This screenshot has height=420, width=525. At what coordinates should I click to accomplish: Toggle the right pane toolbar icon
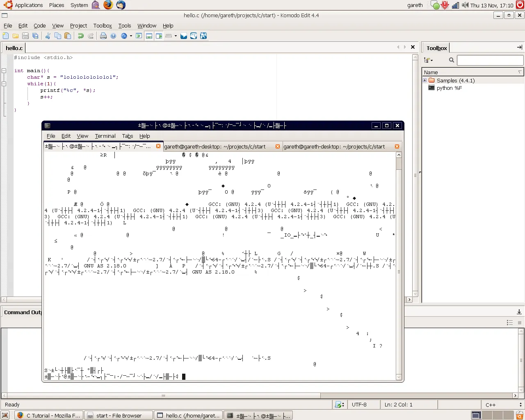click(x=159, y=36)
